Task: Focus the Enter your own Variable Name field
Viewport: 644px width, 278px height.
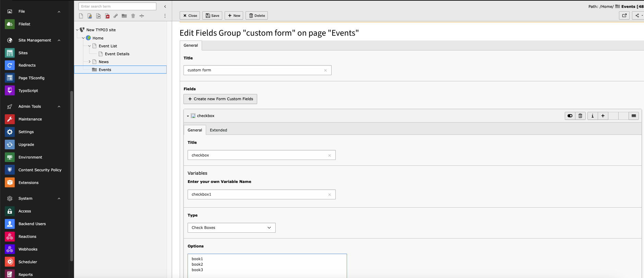Action: (x=261, y=195)
